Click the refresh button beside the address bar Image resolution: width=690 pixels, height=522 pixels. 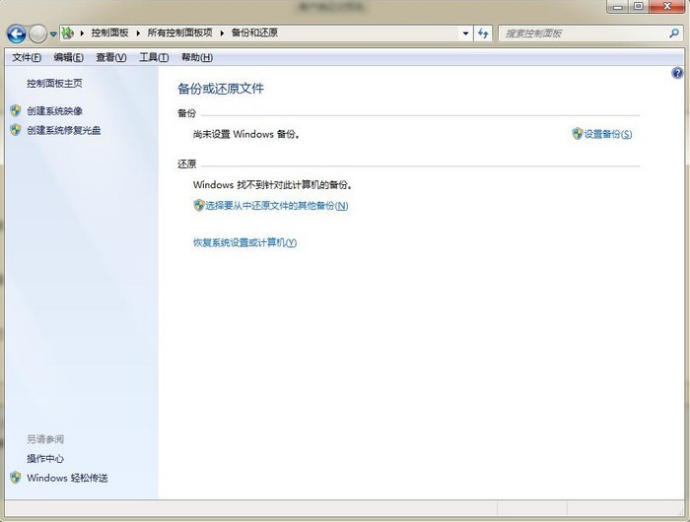click(x=484, y=33)
